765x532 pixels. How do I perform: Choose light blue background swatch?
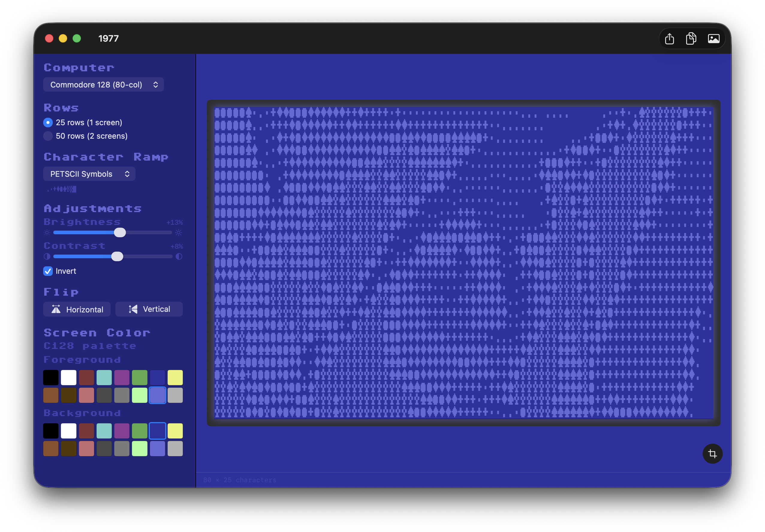point(157,448)
